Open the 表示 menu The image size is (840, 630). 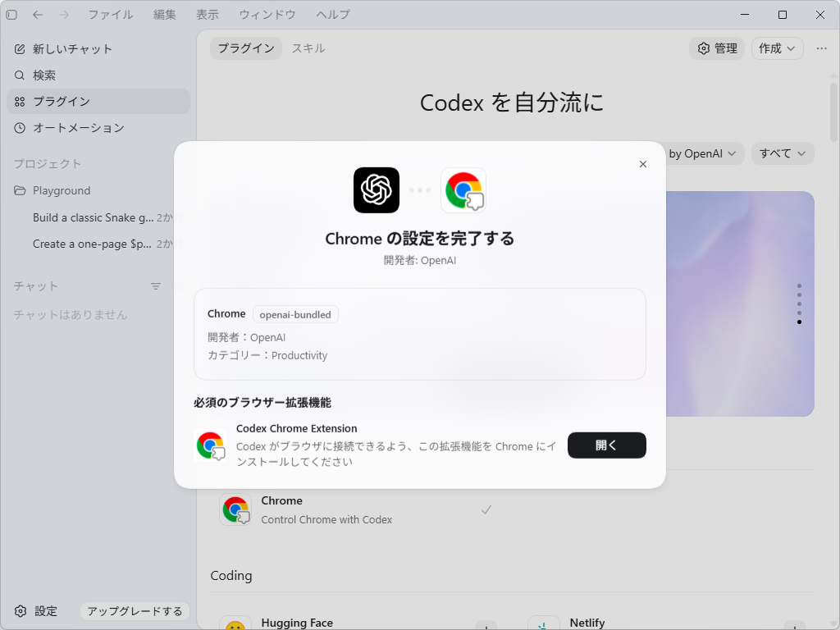point(208,15)
